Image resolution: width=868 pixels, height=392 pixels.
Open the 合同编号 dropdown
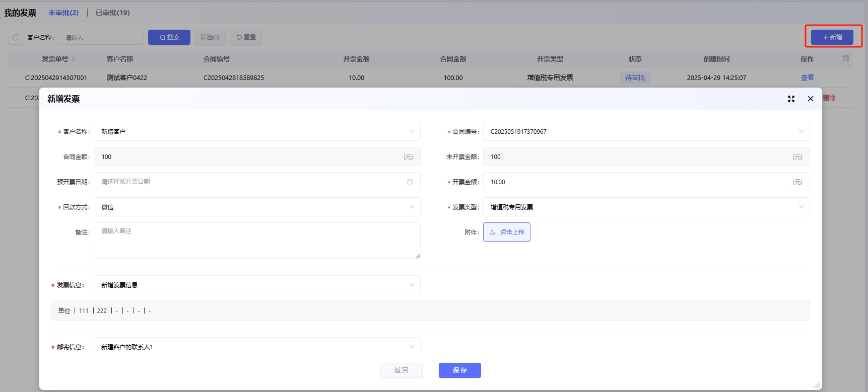[x=646, y=131]
